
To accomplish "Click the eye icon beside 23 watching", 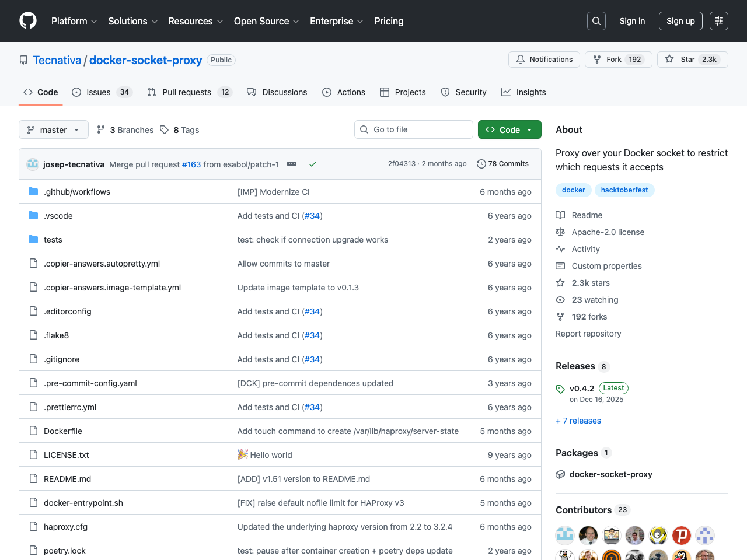I will tap(560, 299).
